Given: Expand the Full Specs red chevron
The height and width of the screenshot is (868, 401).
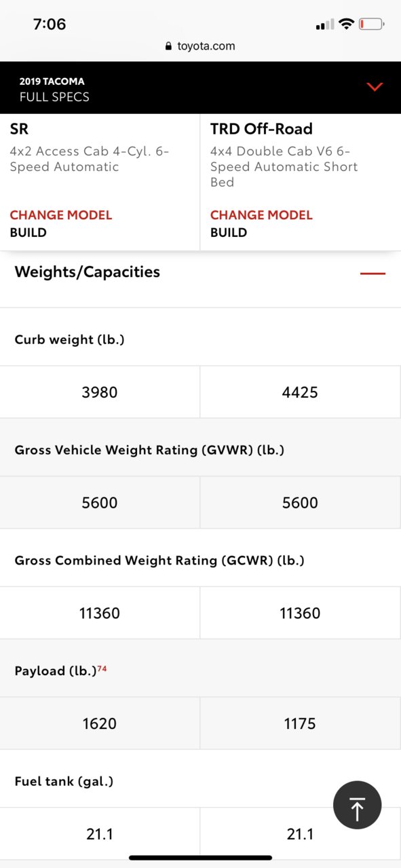Looking at the screenshot, I should click(x=375, y=87).
